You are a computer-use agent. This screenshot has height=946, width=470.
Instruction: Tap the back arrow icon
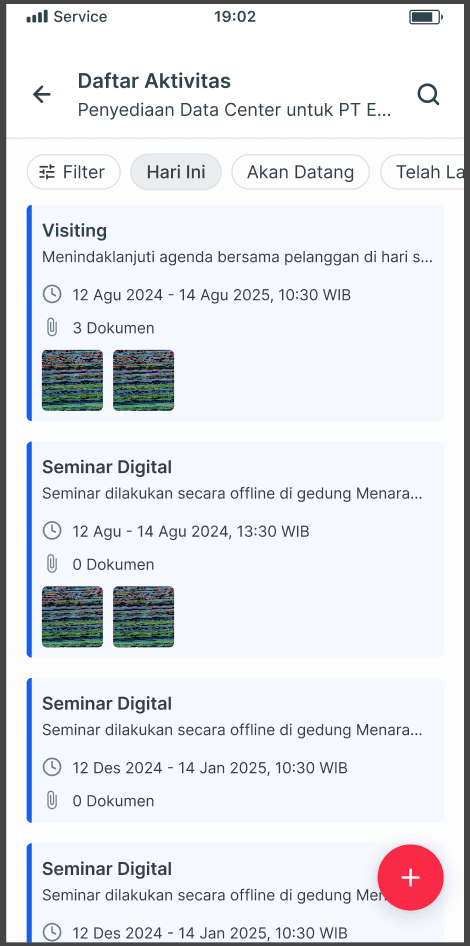[x=42, y=95]
